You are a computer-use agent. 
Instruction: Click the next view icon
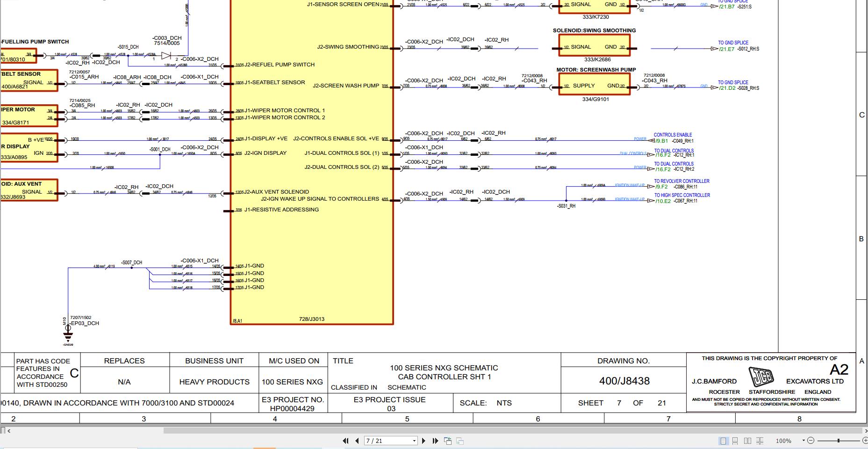pyautogui.click(x=460, y=441)
